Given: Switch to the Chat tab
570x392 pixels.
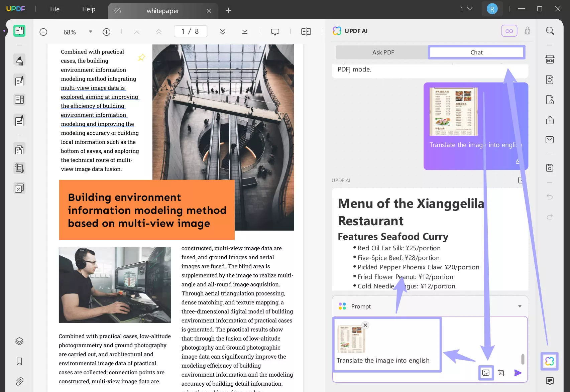Looking at the screenshot, I should click(476, 52).
